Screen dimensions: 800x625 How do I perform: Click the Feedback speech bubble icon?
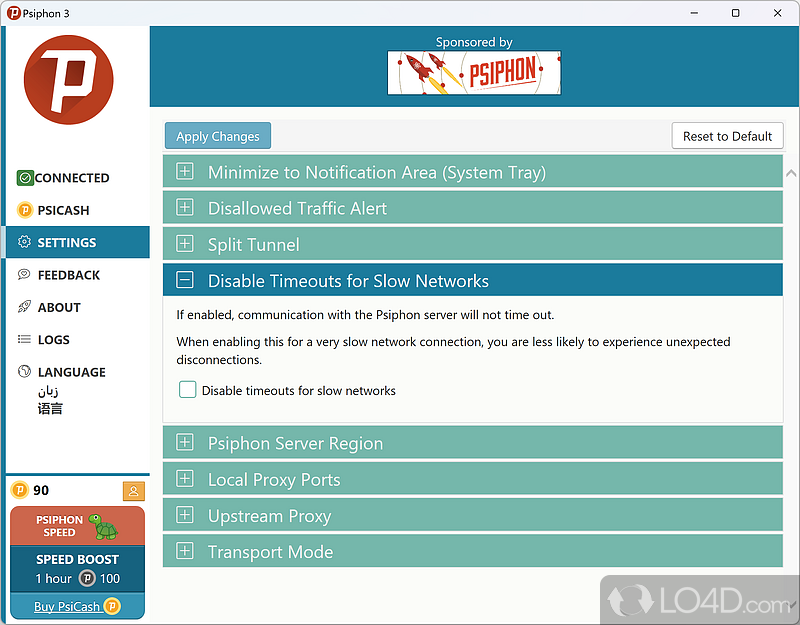pos(25,275)
